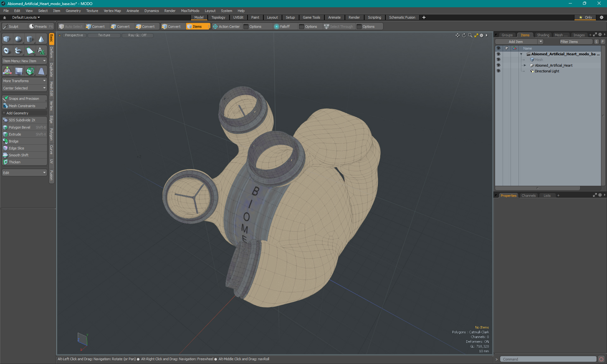This screenshot has width=607, height=364.
Task: Select the Tube tool
Action: click(x=18, y=51)
